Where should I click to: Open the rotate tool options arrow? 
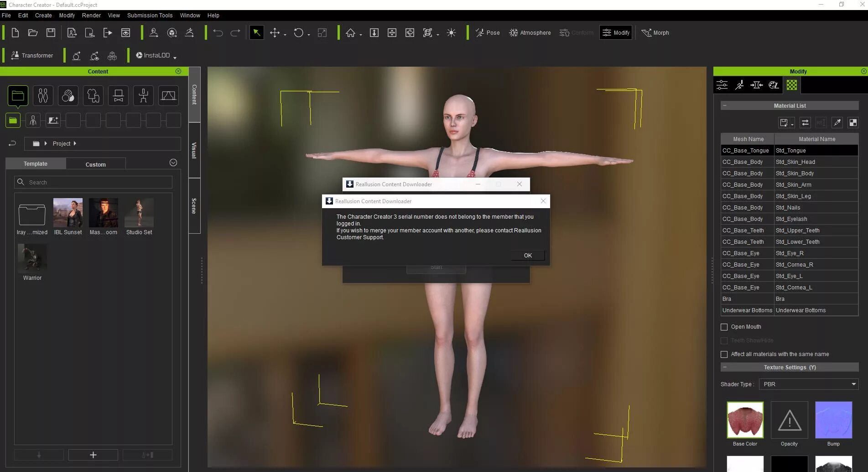point(309,35)
